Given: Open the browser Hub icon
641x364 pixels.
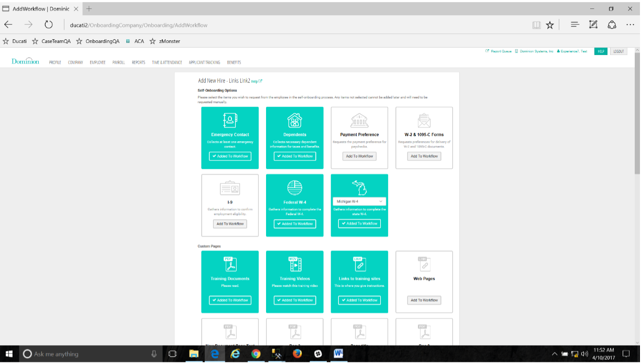Looking at the screenshot, I should [x=575, y=25].
